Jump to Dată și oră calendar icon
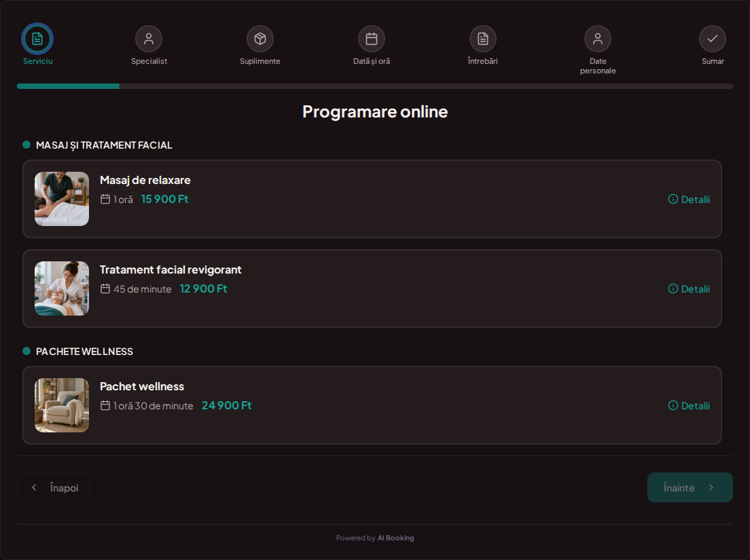The width and height of the screenshot is (750, 560). [372, 39]
